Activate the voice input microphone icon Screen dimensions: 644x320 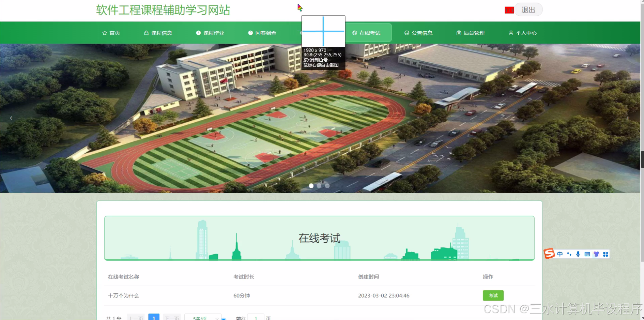point(578,254)
